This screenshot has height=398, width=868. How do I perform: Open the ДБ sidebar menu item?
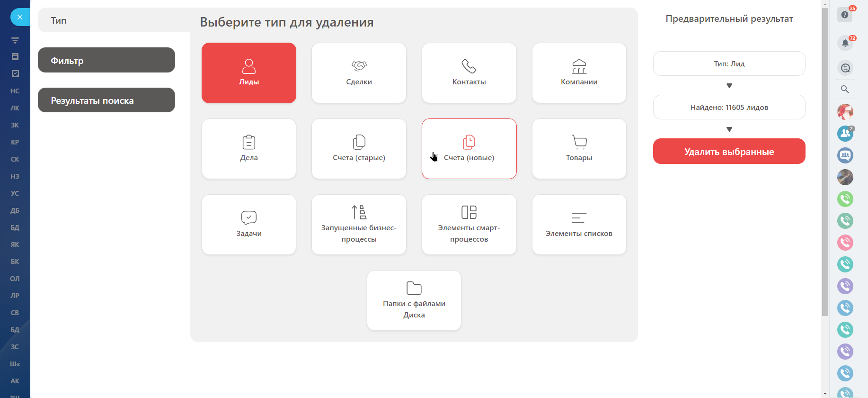[x=15, y=210]
